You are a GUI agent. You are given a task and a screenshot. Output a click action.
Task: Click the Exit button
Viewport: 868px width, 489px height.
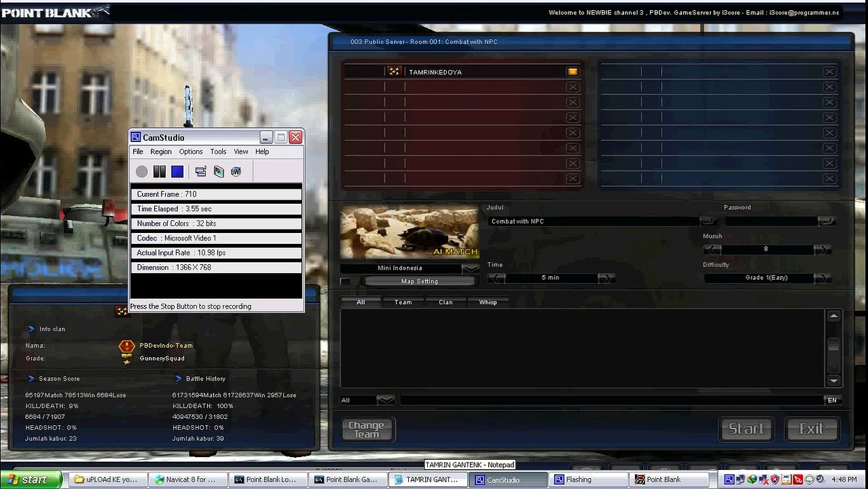(811, 429)
